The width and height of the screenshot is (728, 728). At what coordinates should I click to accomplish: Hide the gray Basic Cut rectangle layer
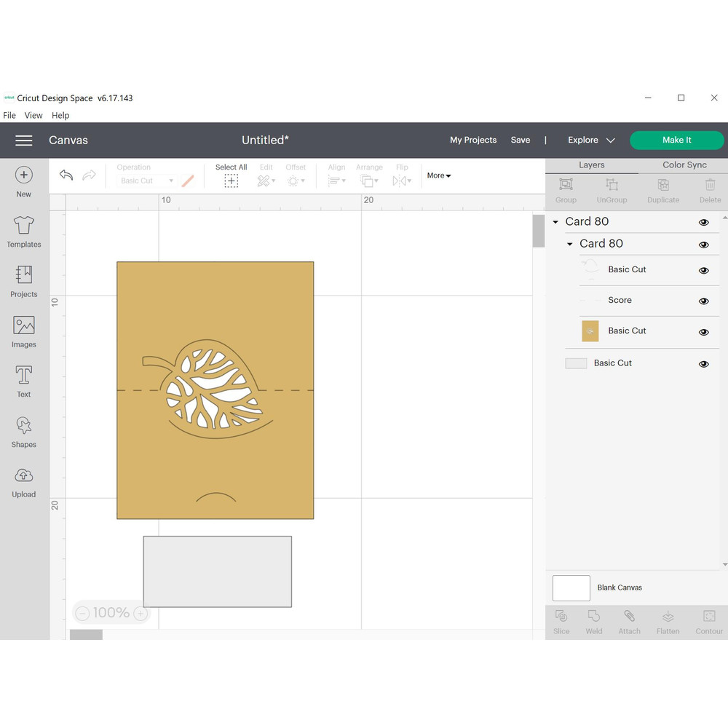pyautogui.click(x=703, y=364)
